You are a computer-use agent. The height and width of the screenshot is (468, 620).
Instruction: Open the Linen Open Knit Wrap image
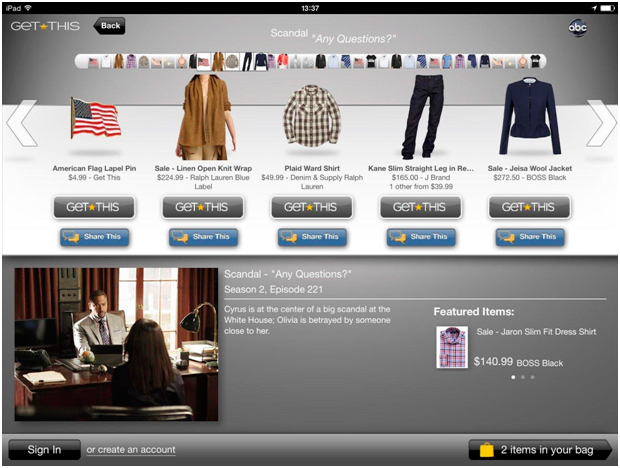204,117
